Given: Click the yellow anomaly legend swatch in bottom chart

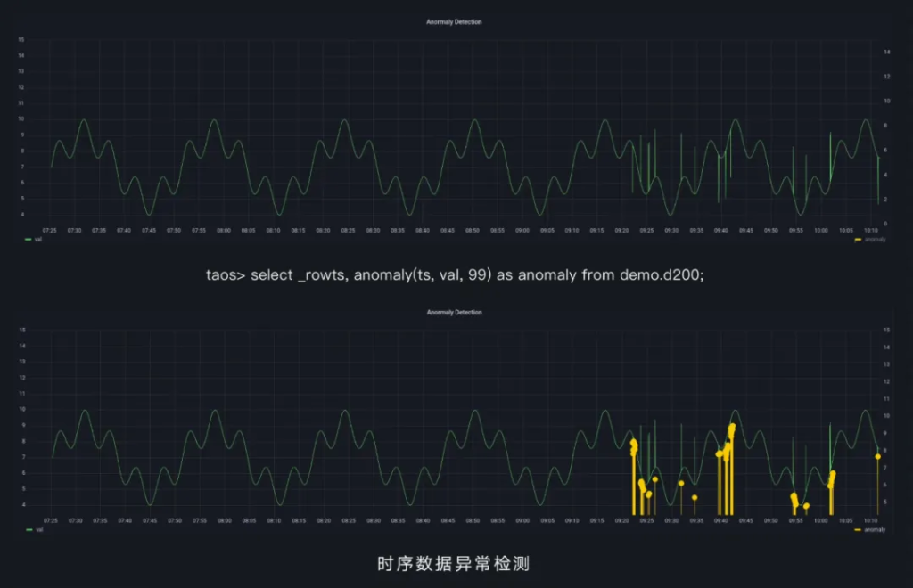Looking at the screenshot, I should coord(858,529).
